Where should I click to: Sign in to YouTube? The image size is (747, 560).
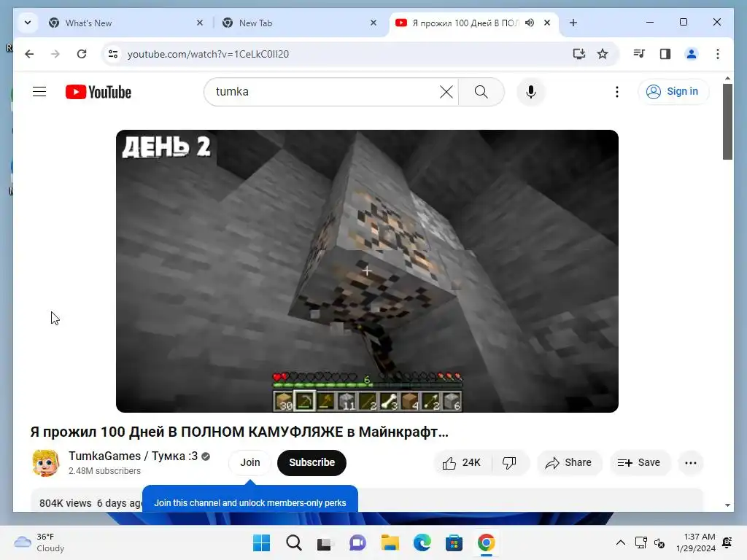pyautogui.click(x=672, y=91)
